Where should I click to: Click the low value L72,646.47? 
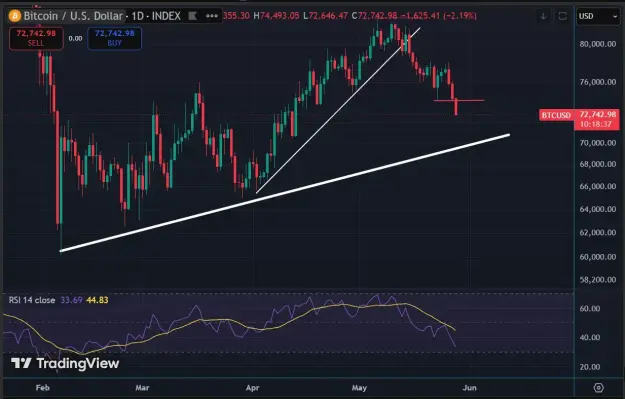click(x=326, y=16)
